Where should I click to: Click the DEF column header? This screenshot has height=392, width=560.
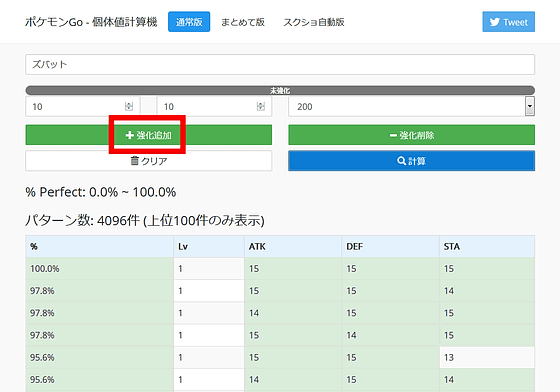click(390, 246)
